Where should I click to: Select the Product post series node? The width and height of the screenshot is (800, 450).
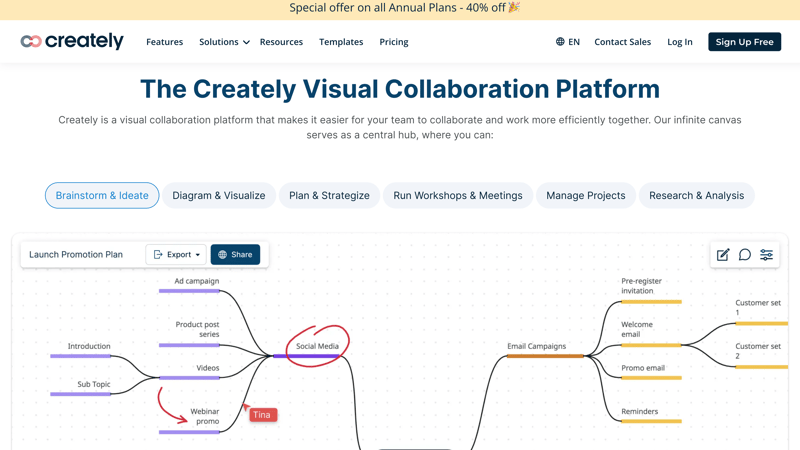pos(197,329)
